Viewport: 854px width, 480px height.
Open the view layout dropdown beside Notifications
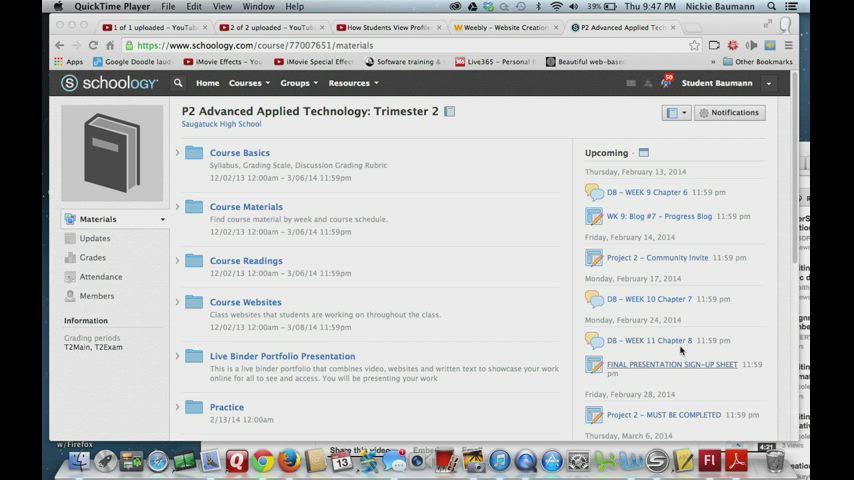tap(676, 113)
